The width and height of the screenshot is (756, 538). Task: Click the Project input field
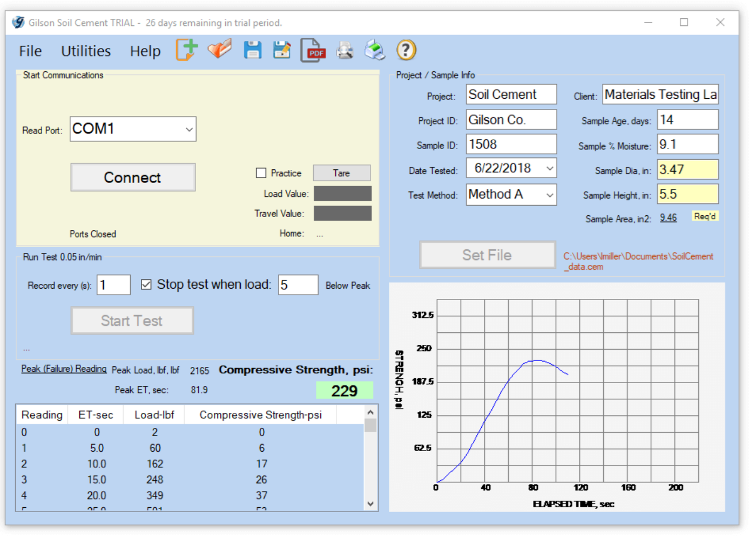511,94
